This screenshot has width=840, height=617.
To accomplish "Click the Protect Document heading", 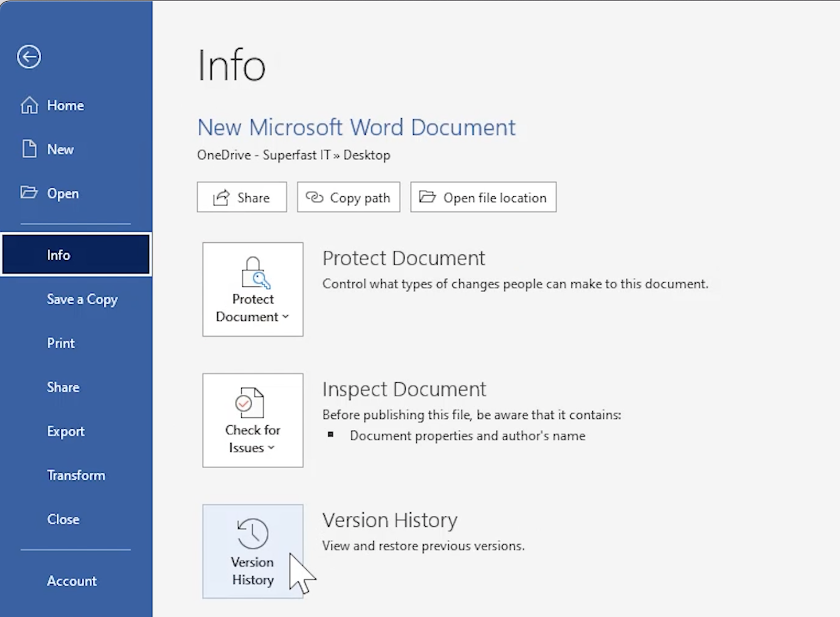I will pyautogui.click(x=404, y=258).
